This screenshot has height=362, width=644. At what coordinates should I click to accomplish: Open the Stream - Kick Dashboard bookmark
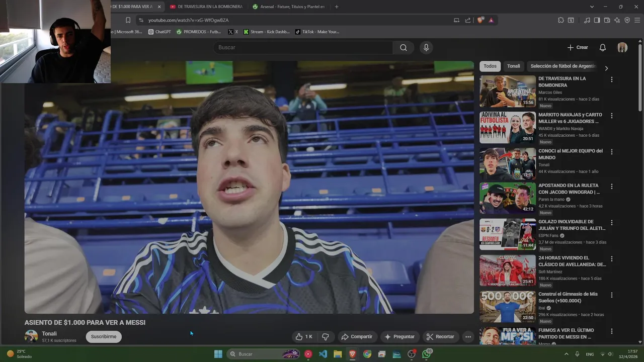pos(267,32)
